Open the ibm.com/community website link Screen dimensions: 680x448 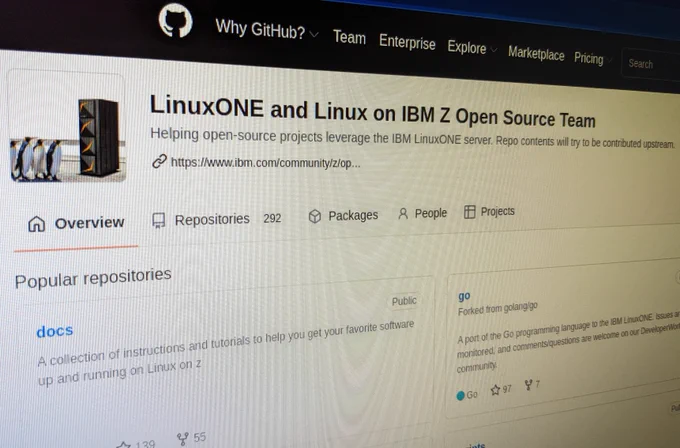coord(265,163)
